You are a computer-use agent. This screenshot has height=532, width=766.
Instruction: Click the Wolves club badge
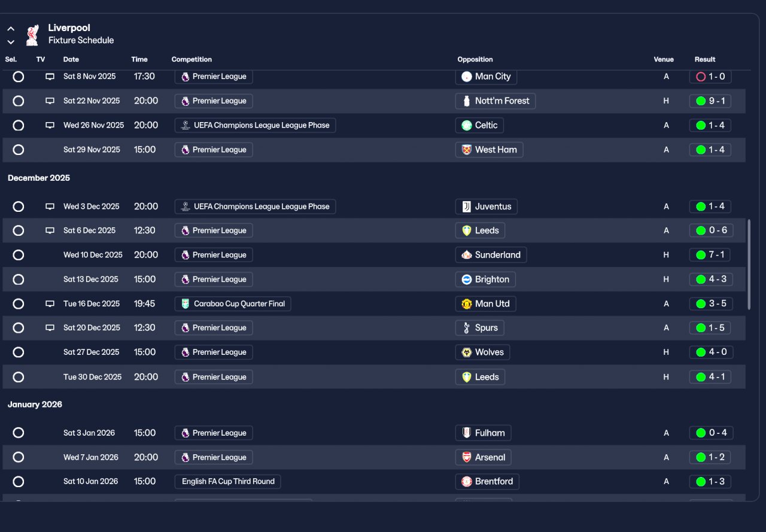tap(467, 352)
